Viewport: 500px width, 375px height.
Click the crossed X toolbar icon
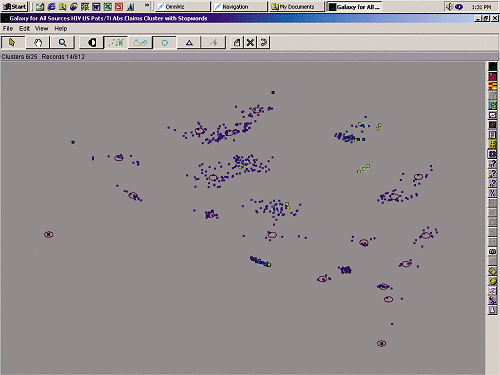(x=250, y=43)
